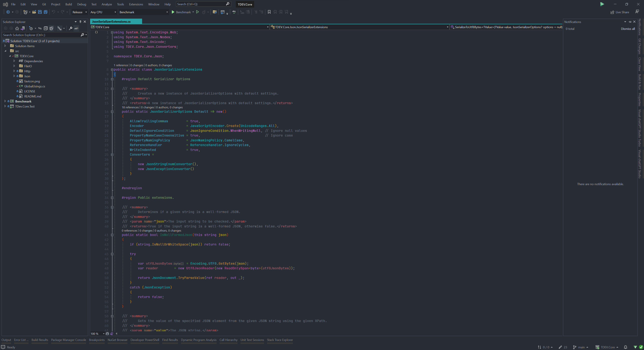Viewport: 644px width, 350px height.
Task: Open the Error List tab at bottom
Action: click(21, 340)
